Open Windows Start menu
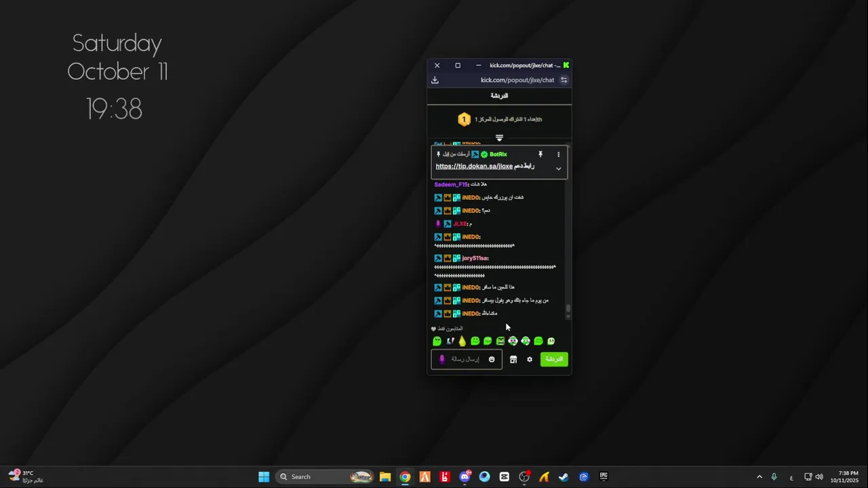Screen dimensions: 868x488 pos(264,476)
